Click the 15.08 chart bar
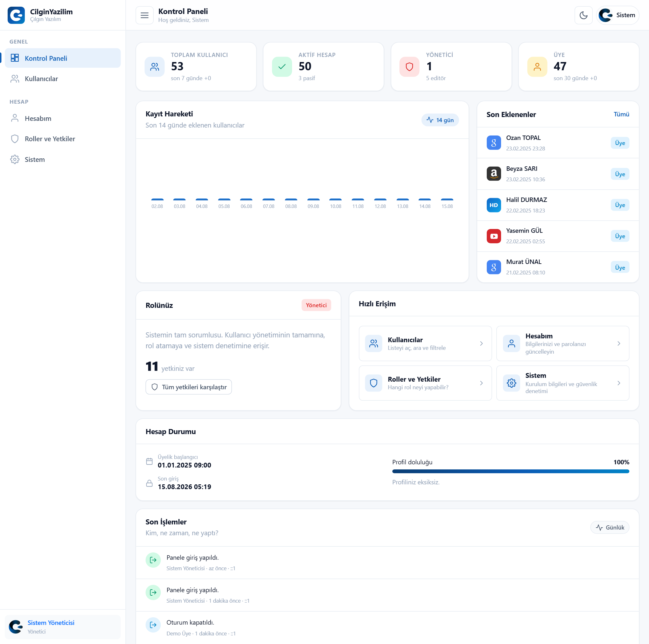The height and width of the screenshot is (644, 649). [x=447, y=200]
